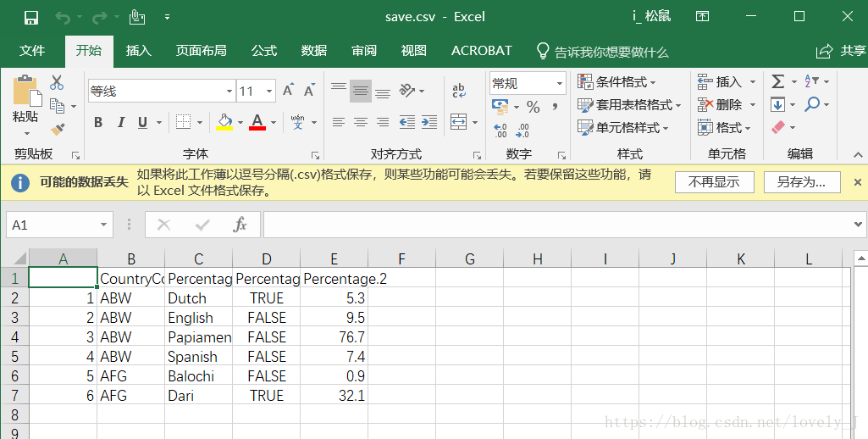
Task: Switch to the 插入 ribbon tab
Action: pos(138,51)
